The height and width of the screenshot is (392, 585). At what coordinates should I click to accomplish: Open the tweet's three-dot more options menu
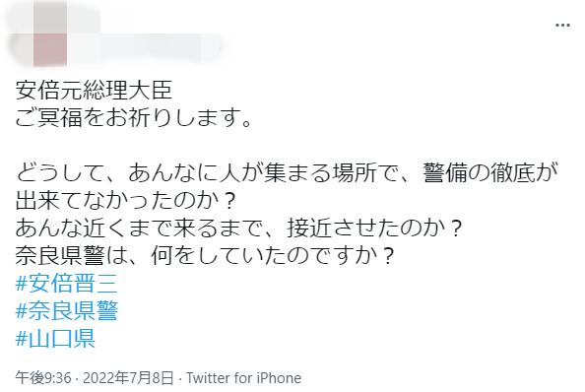(562, 25)
